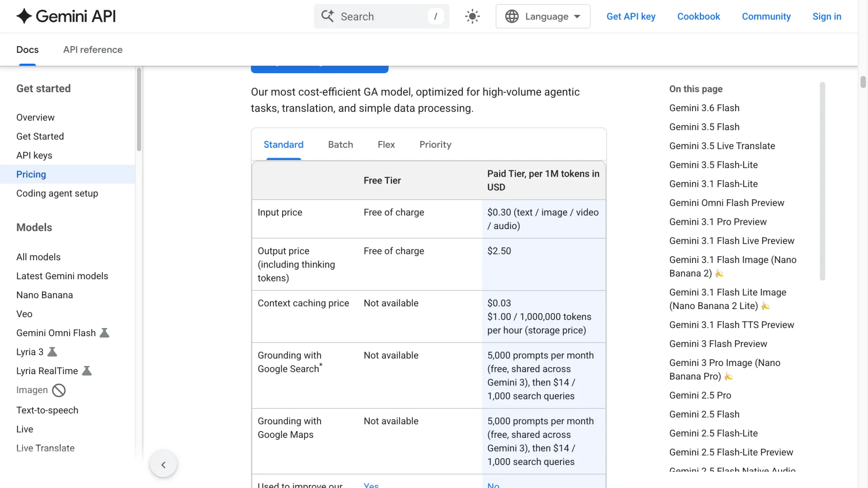868x488 pixels.
Task: Select Pricing in the sidebar
Action: tap(68, 174)
